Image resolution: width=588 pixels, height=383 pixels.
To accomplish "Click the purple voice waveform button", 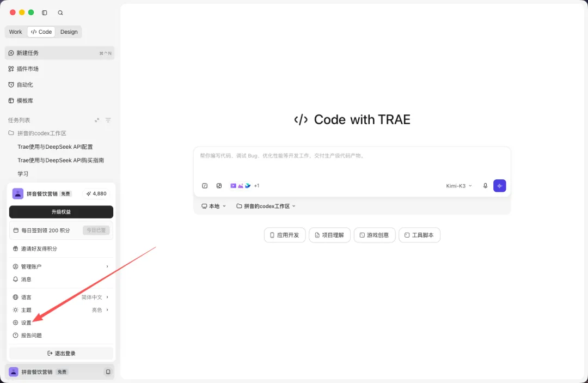I will 499,186.
